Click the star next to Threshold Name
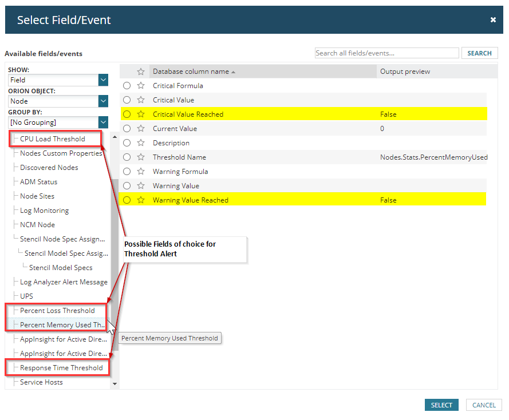This screenshot has height=420, width=509. pos(141,157)
